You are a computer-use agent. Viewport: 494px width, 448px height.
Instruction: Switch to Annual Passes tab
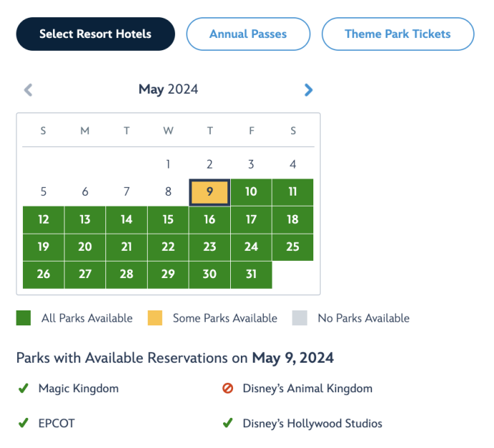click(x=248, y=34)
